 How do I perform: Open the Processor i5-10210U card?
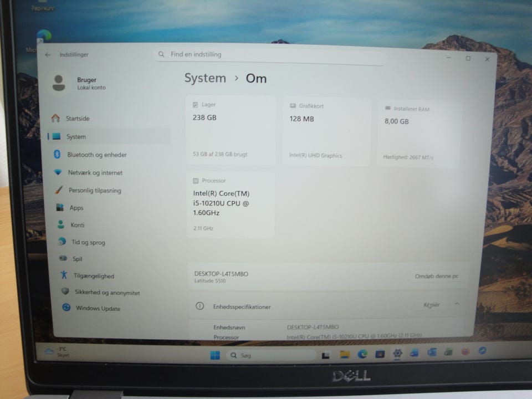[231, 205]
